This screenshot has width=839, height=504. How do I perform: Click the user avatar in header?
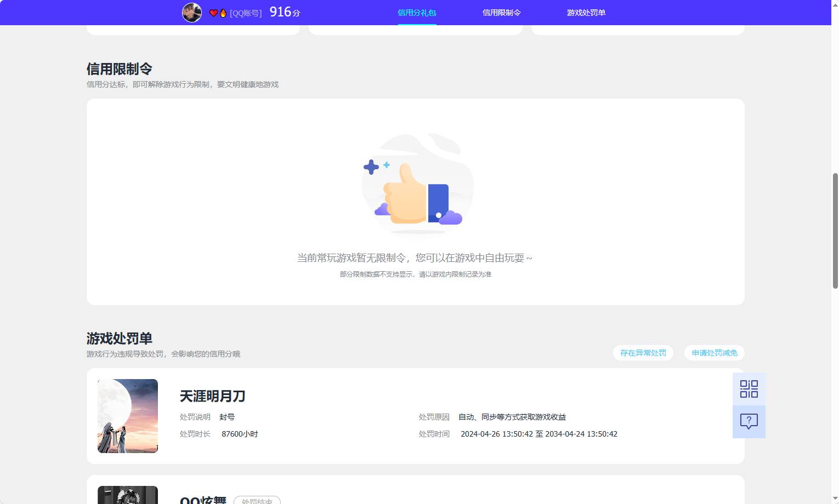point(192,13)
